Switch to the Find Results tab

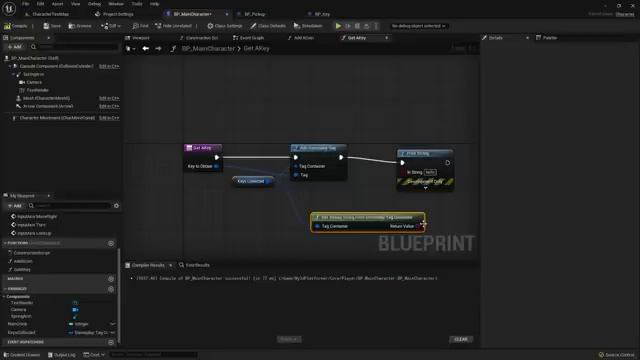click(194, 265)
